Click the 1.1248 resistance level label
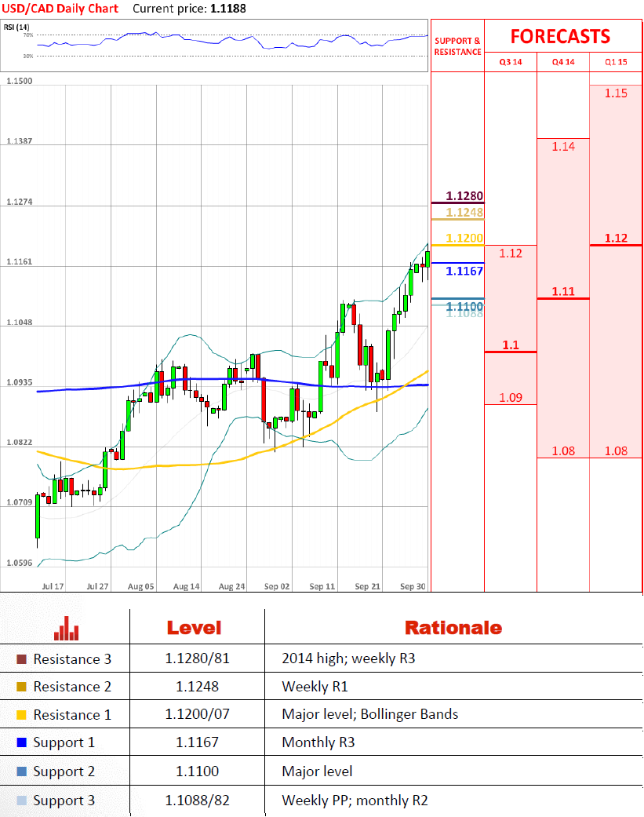644x817 pixels. (464, 213)
